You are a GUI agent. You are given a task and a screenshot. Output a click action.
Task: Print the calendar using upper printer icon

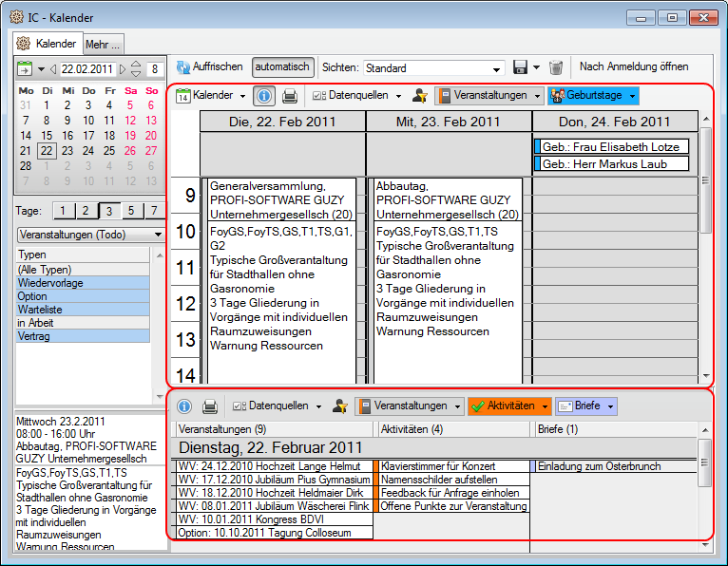(x=291, y=96)
